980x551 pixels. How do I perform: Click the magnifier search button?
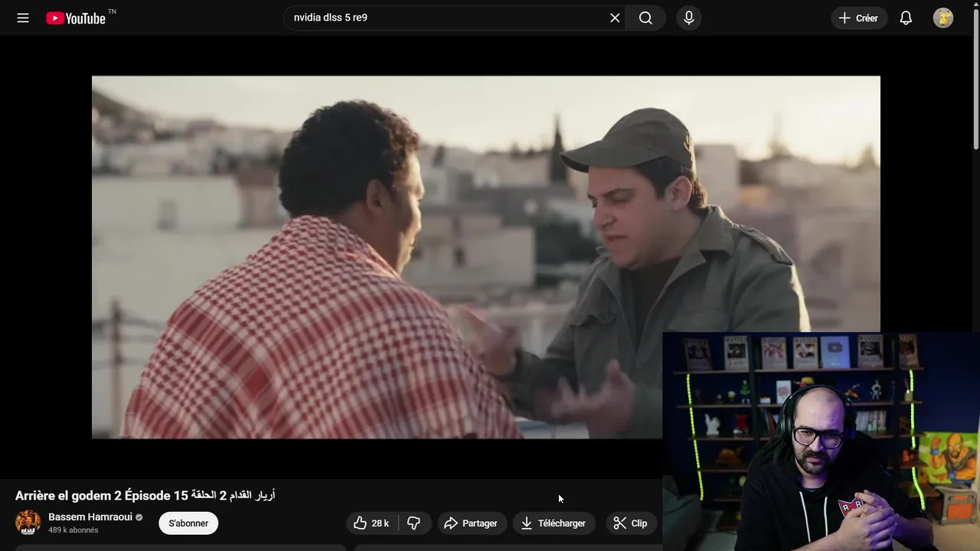click(x=645, y=18)
